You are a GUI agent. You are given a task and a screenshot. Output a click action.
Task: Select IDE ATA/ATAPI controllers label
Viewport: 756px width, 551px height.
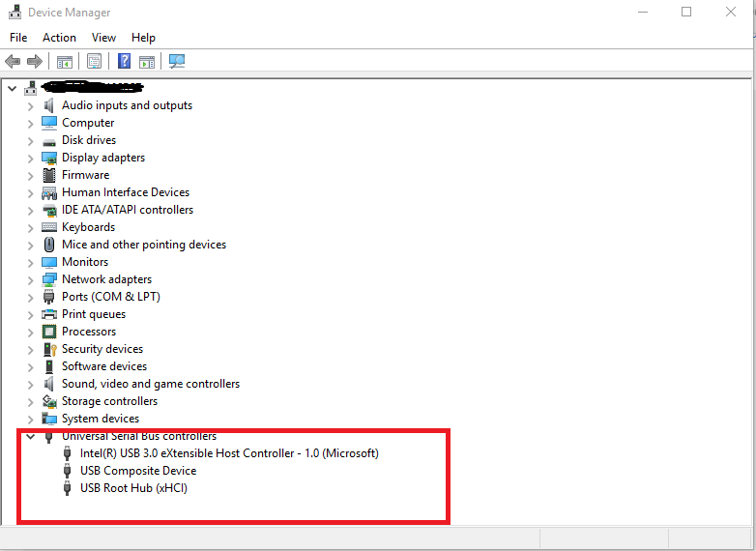point(128,210)
